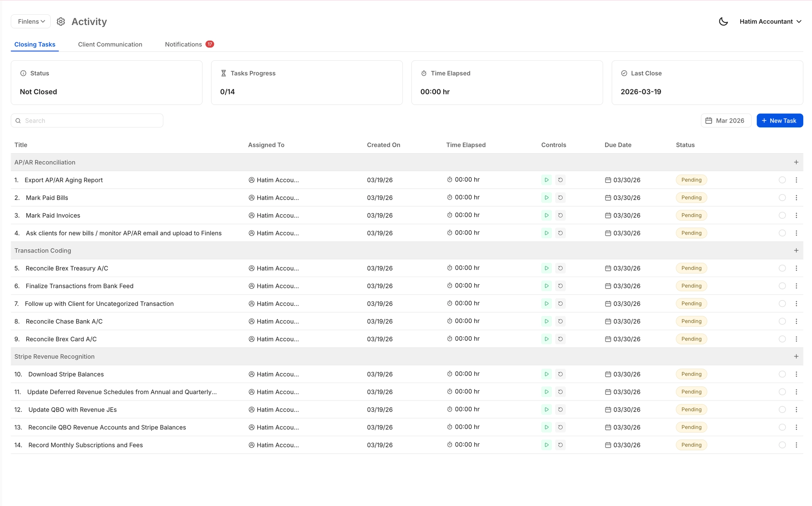The height and width of the screenshot is (506, 812).
Task: Open three-dot menu for Mark Paid Invoices
Action: [796, 215]
